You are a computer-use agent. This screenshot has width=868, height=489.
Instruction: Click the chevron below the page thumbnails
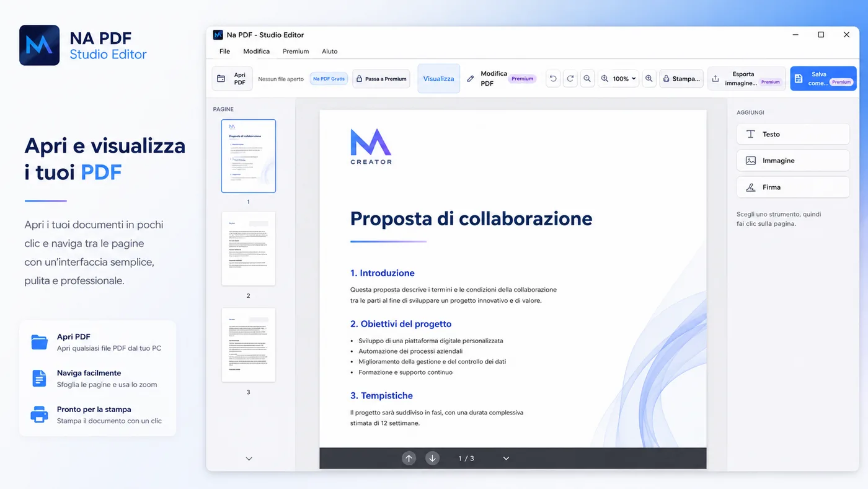249,459
